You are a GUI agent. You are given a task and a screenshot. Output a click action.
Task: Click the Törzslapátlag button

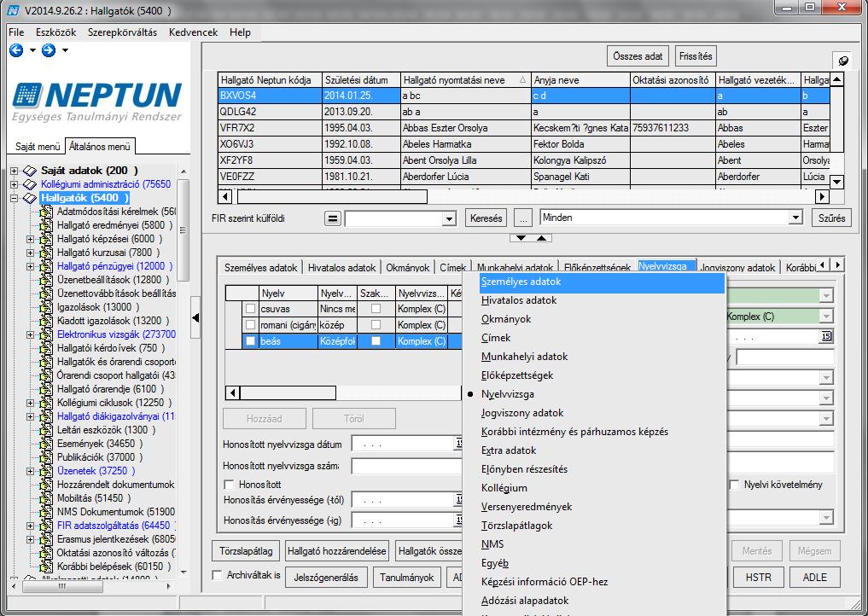click(x=246, y=551)
